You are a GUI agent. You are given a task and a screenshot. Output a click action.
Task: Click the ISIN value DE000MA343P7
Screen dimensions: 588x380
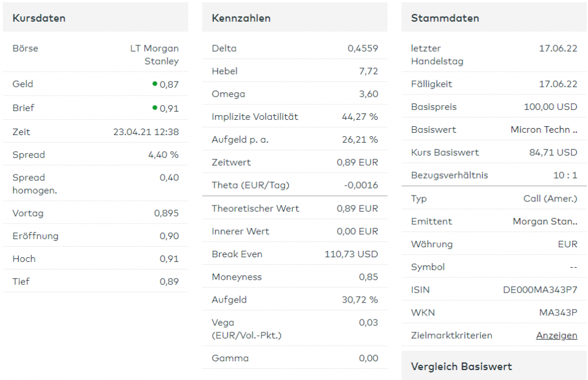click(x=540, y=290)
